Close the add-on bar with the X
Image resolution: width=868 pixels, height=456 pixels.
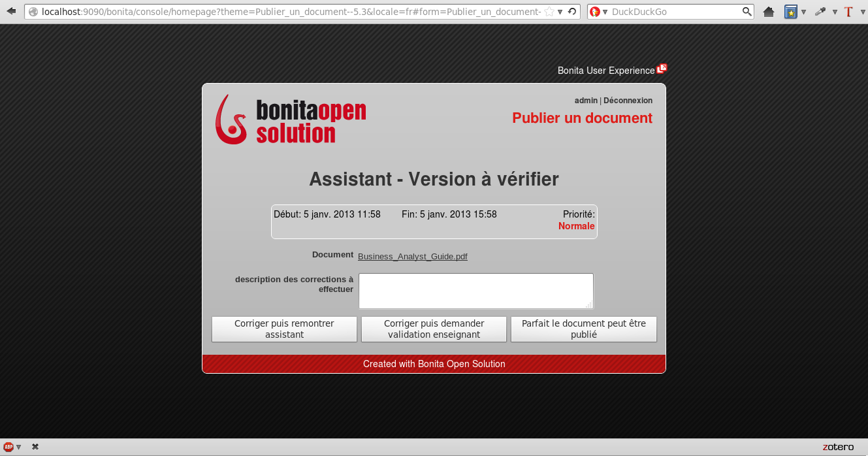[x=35, y=447]
